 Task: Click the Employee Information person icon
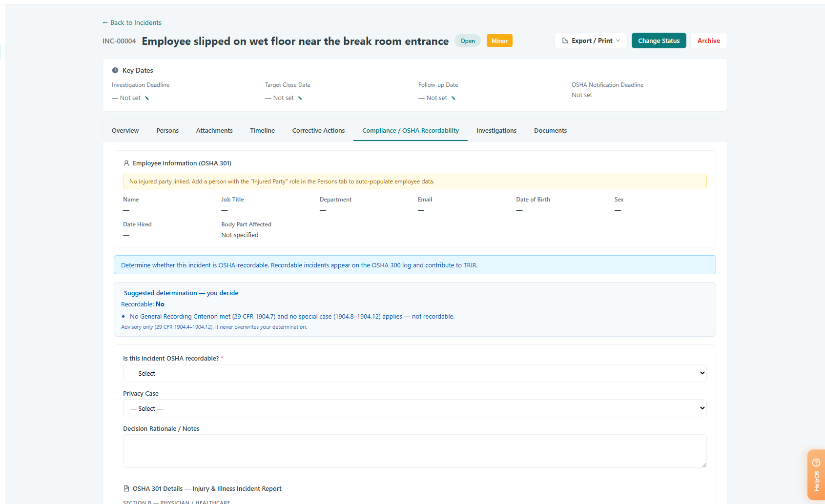click(126, 163)
